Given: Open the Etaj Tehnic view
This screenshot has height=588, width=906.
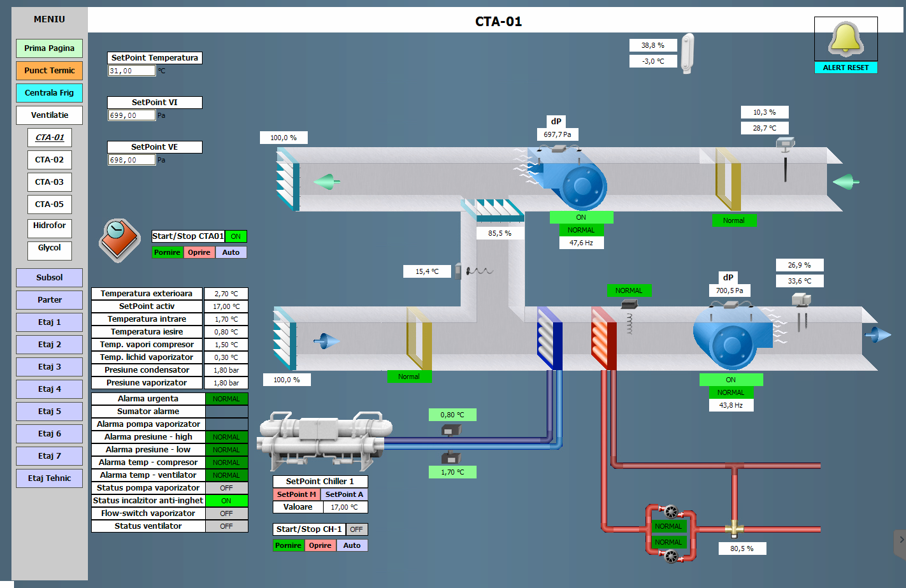Looking at the screenshot, I should click(50, 478).
